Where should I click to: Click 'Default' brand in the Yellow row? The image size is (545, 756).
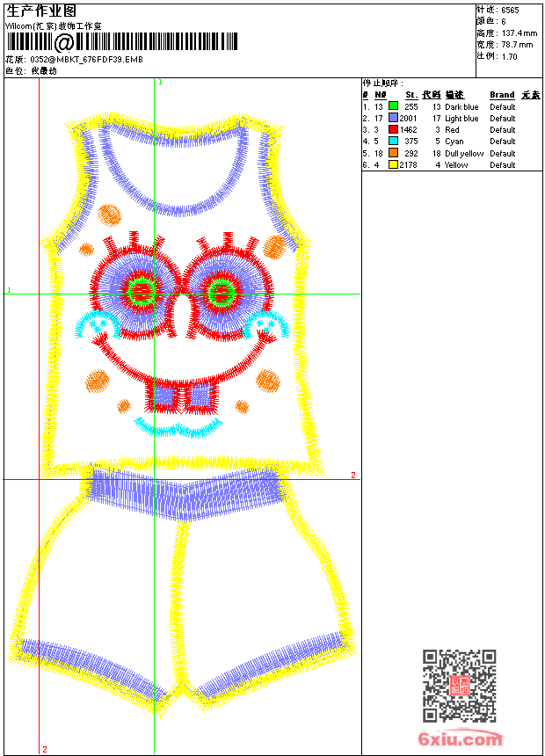coord(503,165)
